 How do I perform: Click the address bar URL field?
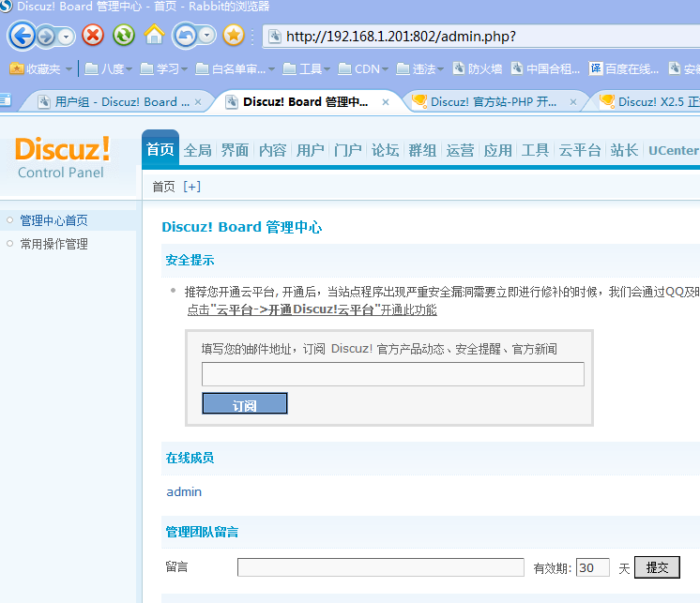click(x=481, y=37)
